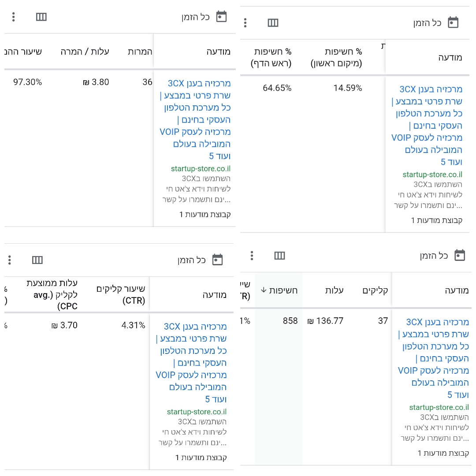This screenshot has width=476, height=476.
Task: Click calendar icon above the clicks (קליקים) table
Action: point(460,256)
